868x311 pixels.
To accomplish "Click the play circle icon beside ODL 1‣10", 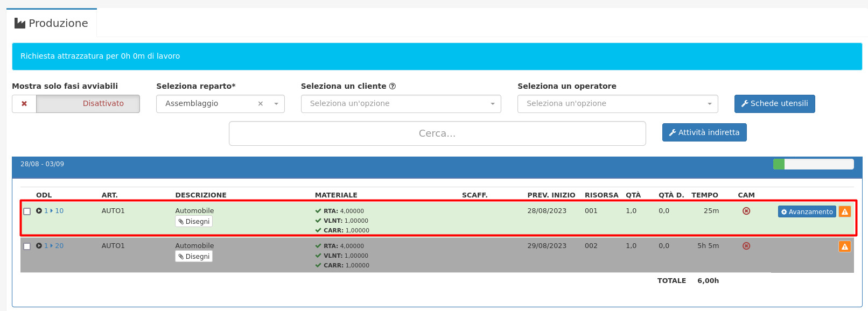I will click(x=39, y=211).
